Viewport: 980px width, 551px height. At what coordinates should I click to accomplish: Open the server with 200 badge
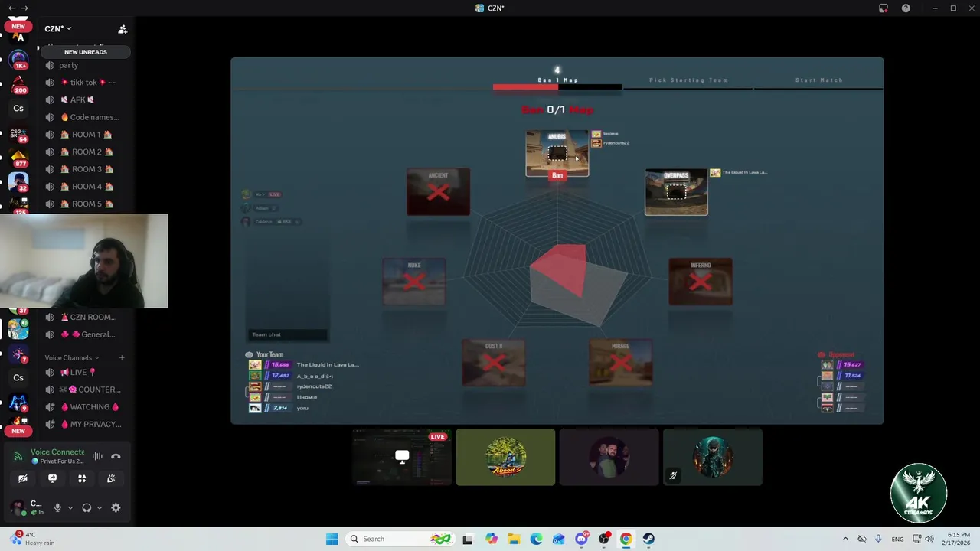coord(18,83)
